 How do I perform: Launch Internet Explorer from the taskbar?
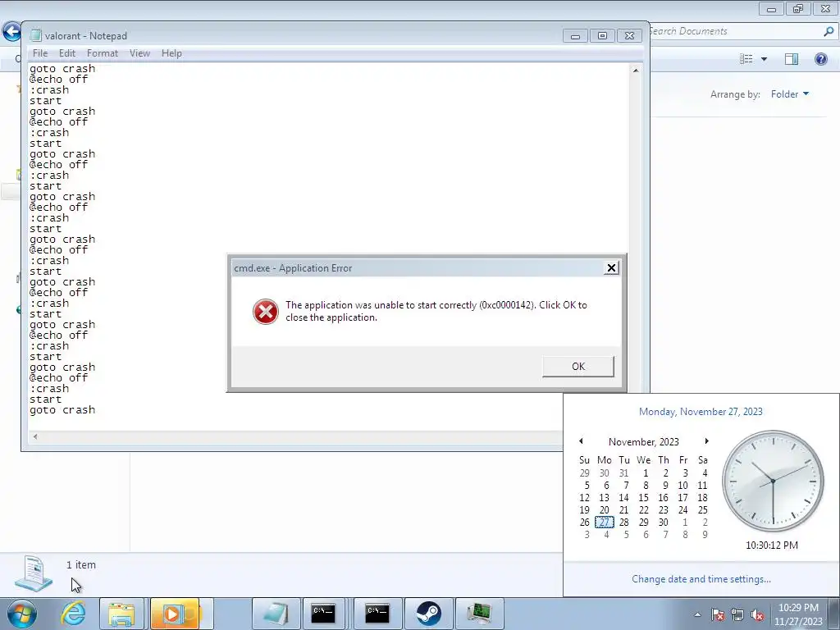(73, 614)
